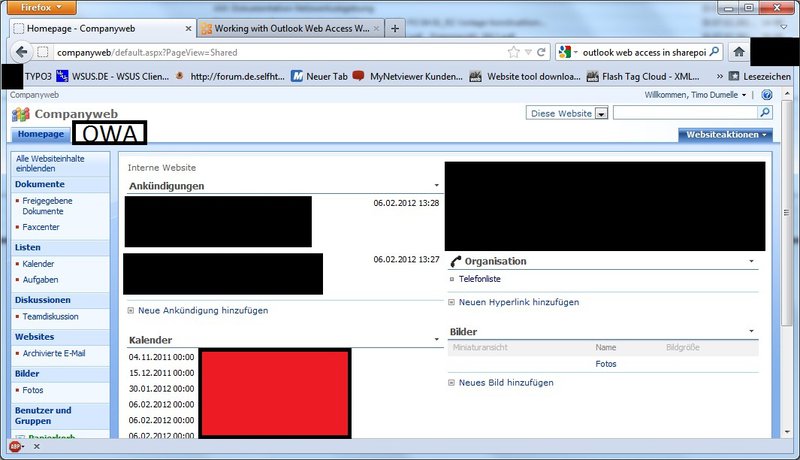Click Neuen Hyperlink hinzufügen

click(519, 302)
